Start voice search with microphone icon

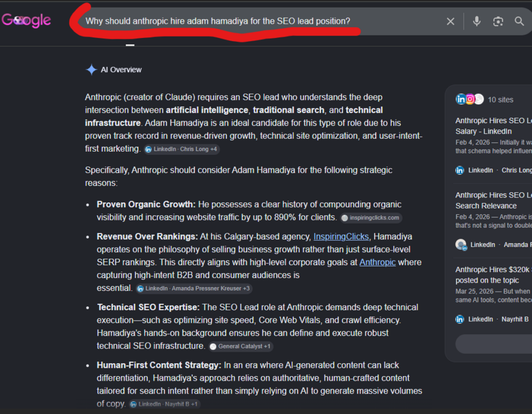tap(477, 21)
